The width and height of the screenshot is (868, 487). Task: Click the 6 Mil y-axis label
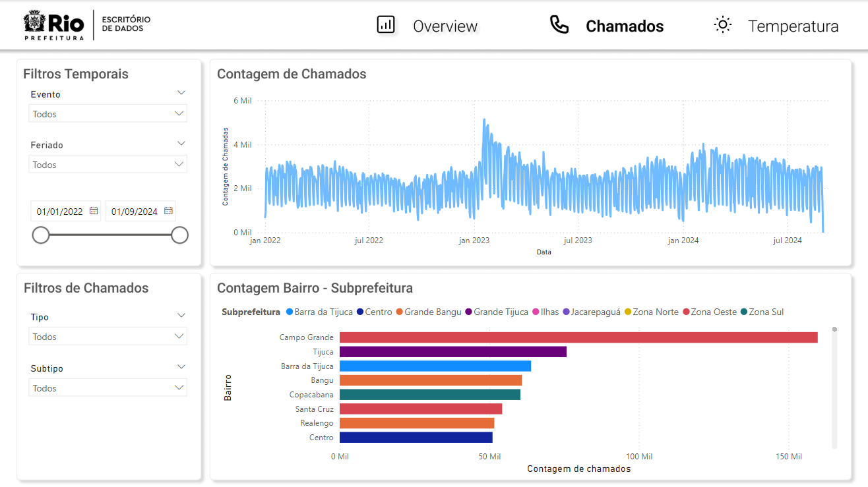pos(243,101)
